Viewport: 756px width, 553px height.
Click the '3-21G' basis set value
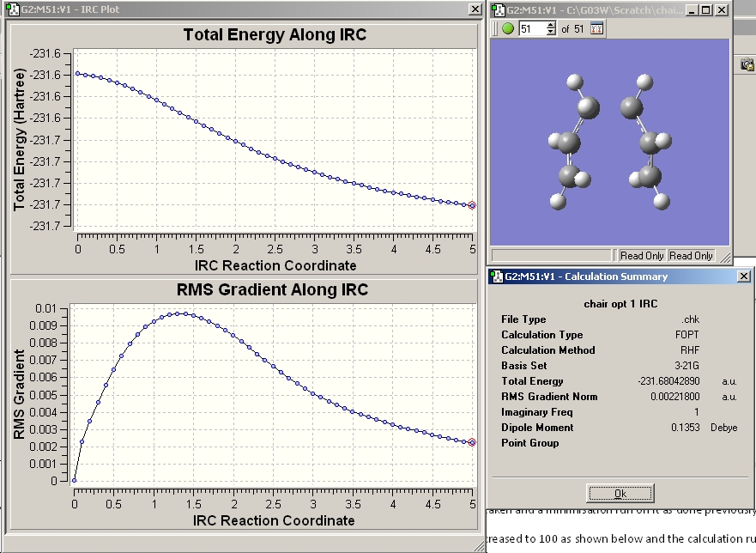687,366
